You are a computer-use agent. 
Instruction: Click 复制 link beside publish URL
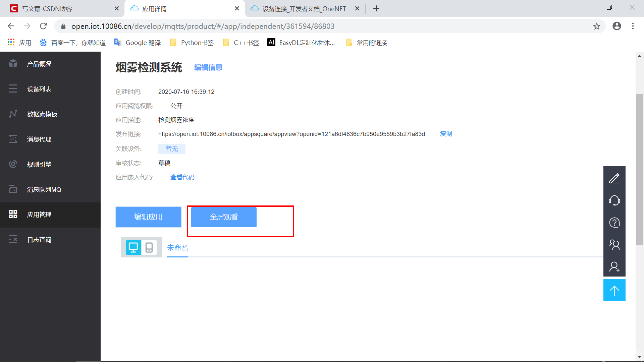[446, 134]
